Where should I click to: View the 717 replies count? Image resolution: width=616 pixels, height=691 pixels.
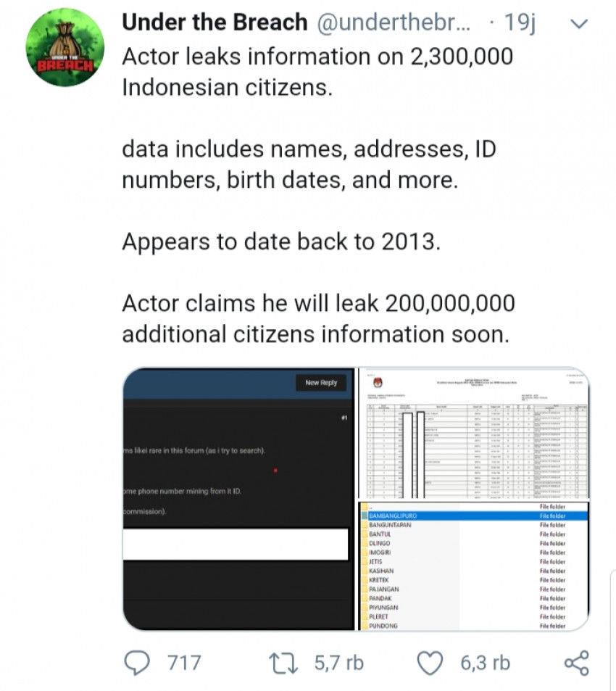(184, 663)
